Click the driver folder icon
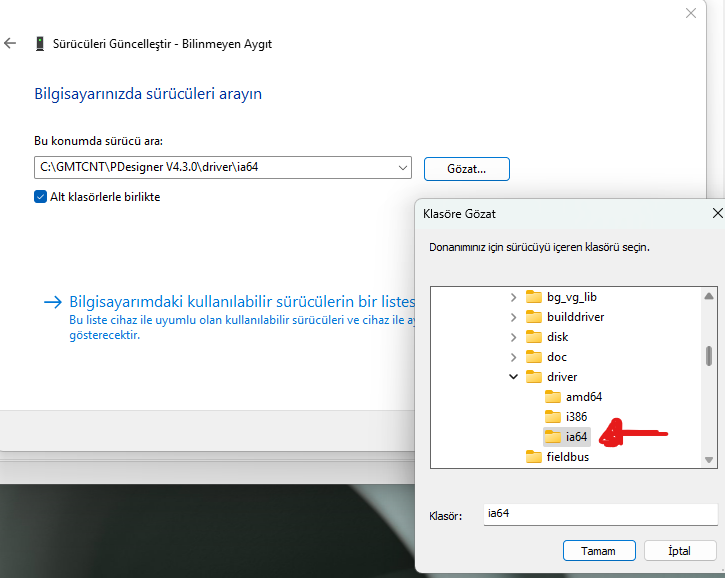Image resolution: width=725 pixels, height=578 pixels. tap(534, 376)
